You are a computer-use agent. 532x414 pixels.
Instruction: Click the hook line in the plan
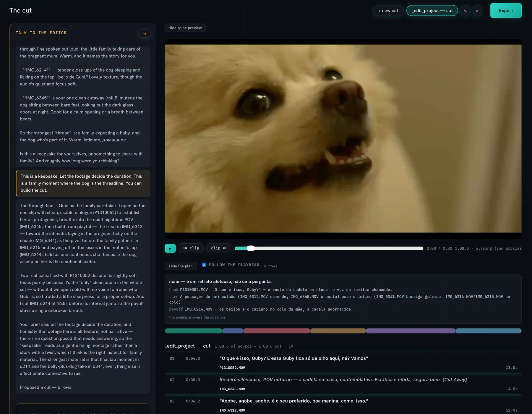(280, 290)
